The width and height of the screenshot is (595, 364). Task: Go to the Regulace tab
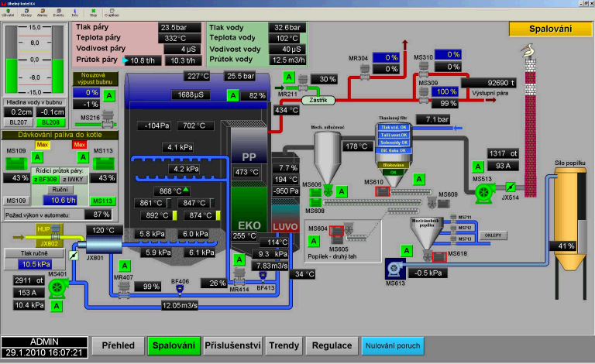tap(331, 345)
